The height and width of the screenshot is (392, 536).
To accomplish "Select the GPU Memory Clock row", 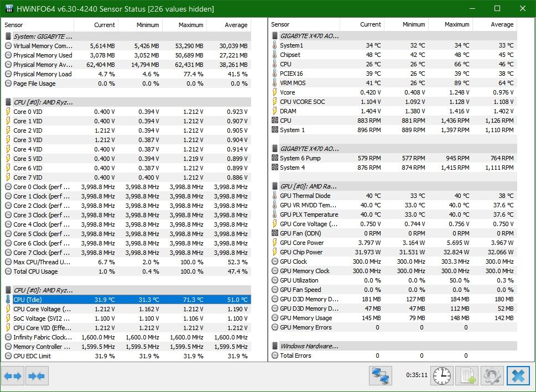I will tap(394, 271).
